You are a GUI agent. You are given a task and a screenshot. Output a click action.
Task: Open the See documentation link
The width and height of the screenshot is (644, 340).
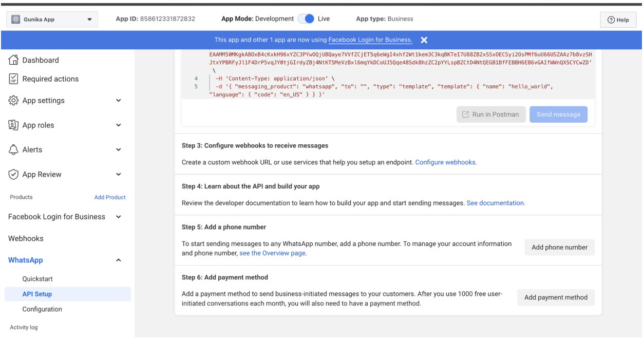pyautogui.click(x=496, y=203)
